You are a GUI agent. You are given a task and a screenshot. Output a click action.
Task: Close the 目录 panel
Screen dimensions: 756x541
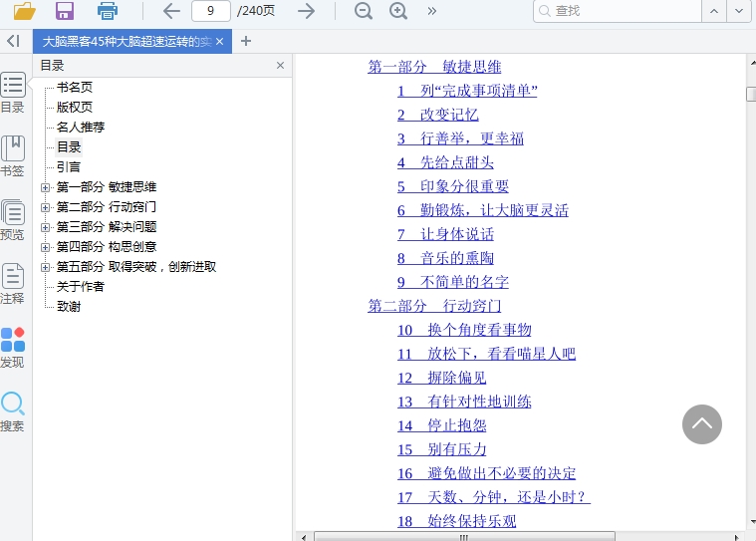point(280,65)
